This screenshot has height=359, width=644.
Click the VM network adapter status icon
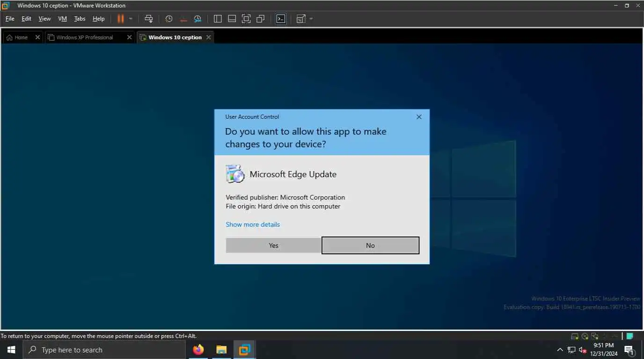pos(595,336)
